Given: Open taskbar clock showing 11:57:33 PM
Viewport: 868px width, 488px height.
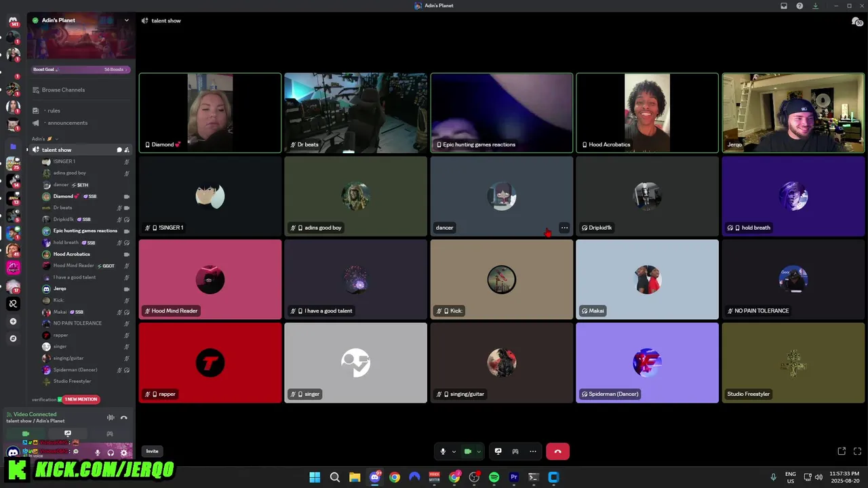Looking at the screenshot, I should pyautogui.click(x=846, y=477).
